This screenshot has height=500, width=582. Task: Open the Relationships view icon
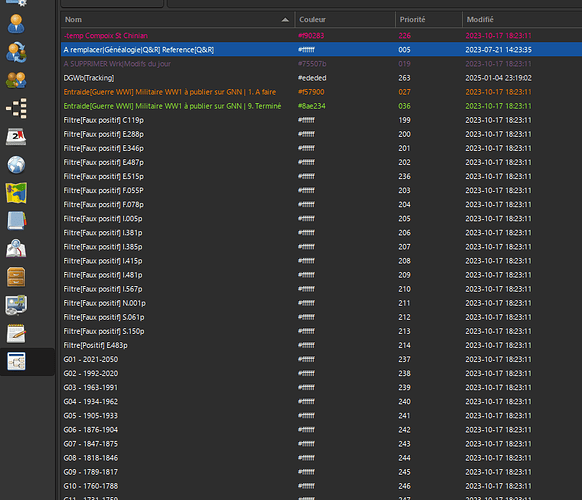[x=16, y=52]
